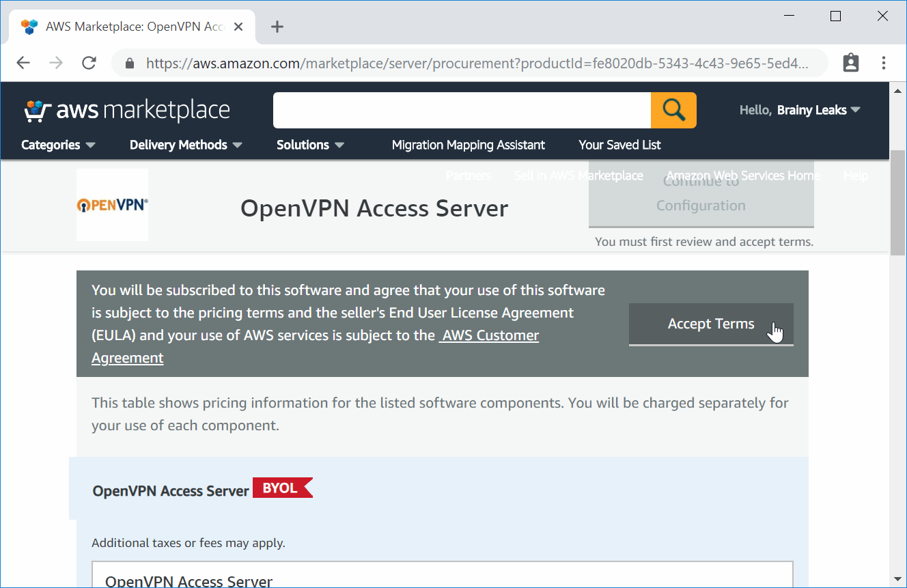Expand the Solutions dropdown
Screen dimensions: 907x588
[x=309, y=145]
